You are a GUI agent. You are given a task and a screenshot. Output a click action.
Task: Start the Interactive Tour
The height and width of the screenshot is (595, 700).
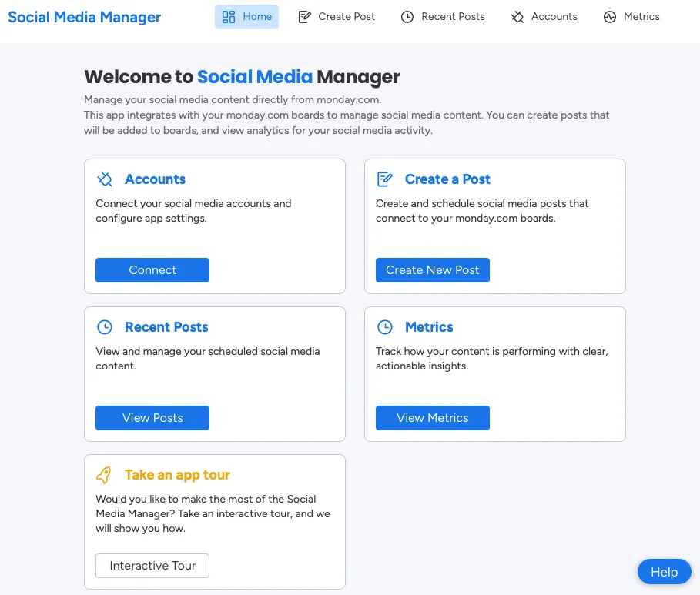[152, 566]
